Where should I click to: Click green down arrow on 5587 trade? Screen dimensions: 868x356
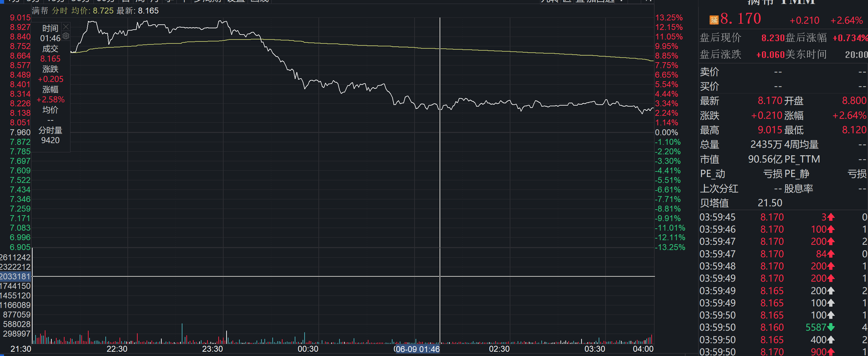(830, 327)
